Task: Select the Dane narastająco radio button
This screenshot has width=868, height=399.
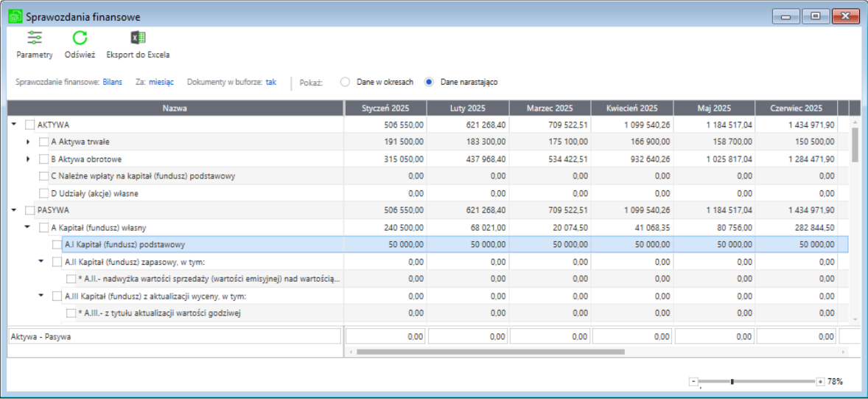Action: (430, 82)
